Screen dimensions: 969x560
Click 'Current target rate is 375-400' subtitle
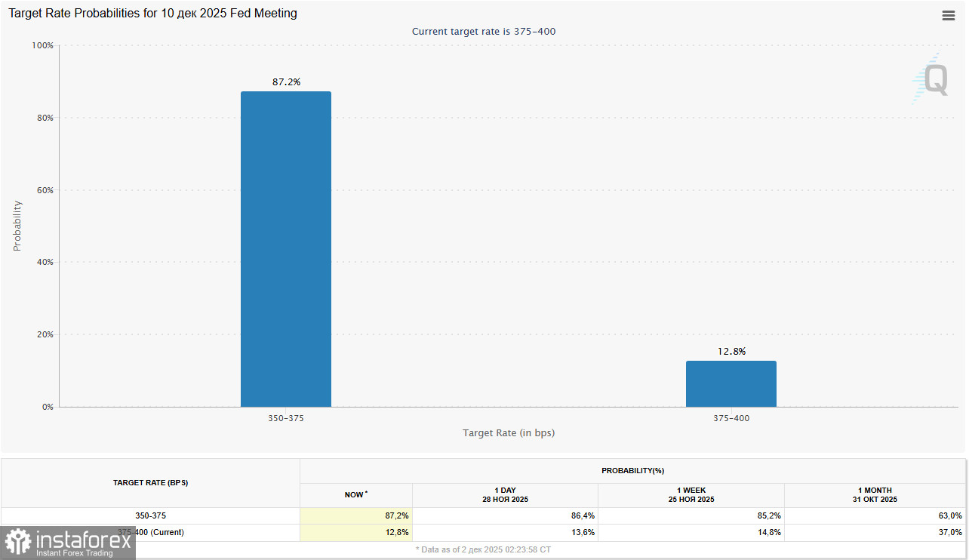pyautogui.click(x=484, y=31)
